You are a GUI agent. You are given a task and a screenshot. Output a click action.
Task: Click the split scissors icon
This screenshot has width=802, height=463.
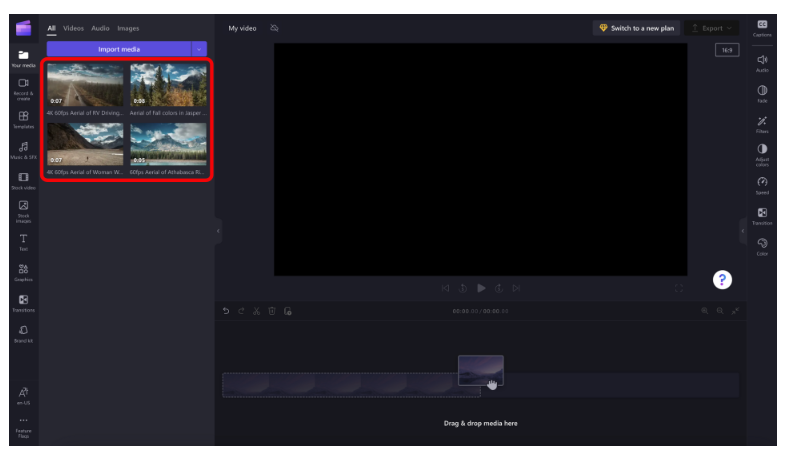tap(257, 311)
